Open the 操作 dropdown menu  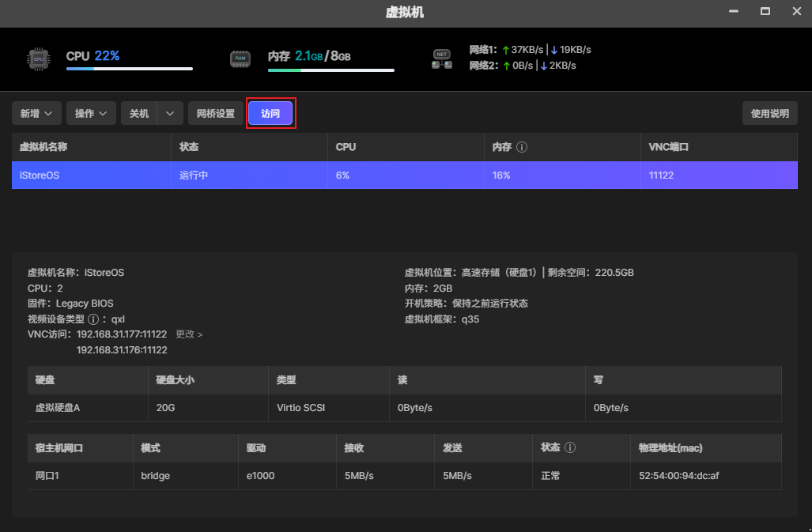coord(92,114)
